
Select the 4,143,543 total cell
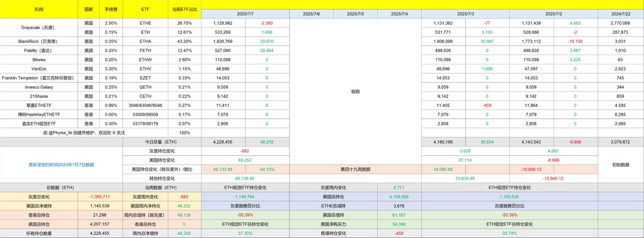531,142
